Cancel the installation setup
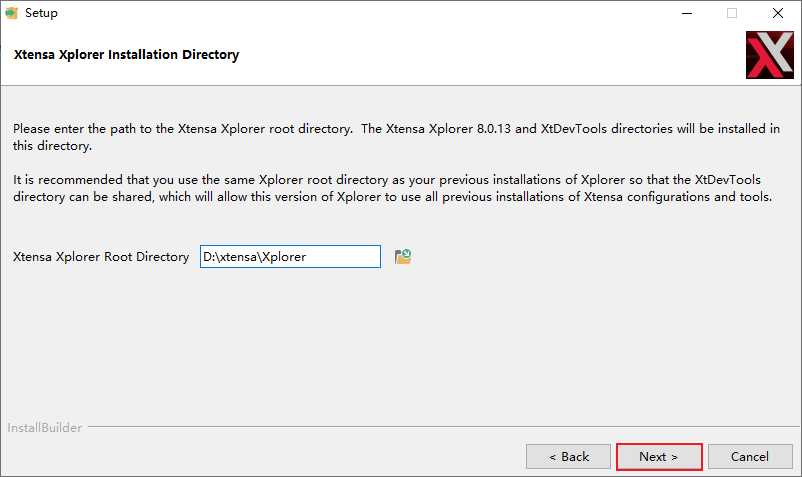 click(x=750, y=457)
